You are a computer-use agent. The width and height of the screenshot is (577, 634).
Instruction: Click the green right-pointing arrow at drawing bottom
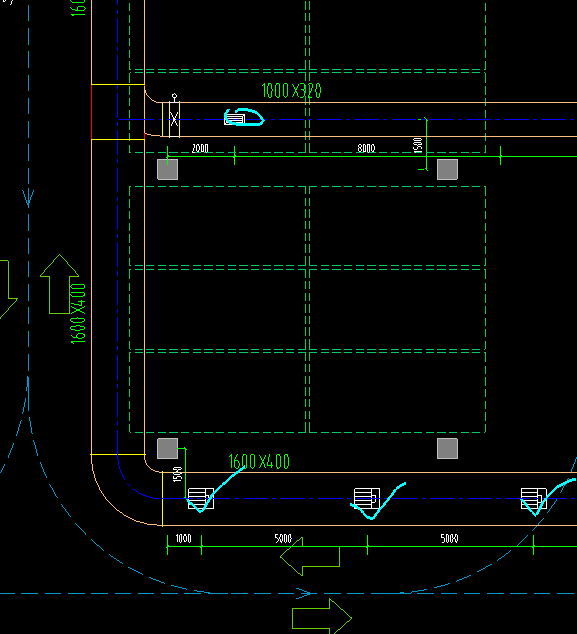point(322,618)
